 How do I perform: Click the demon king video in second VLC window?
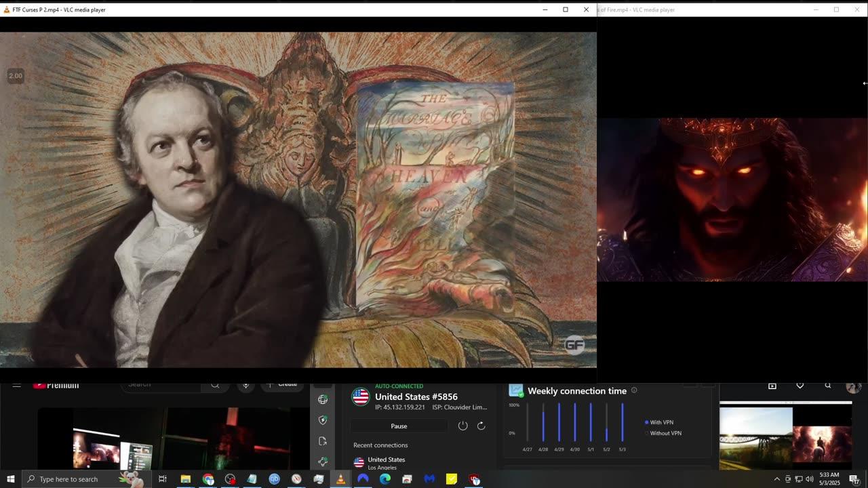(x=732, y=200)
